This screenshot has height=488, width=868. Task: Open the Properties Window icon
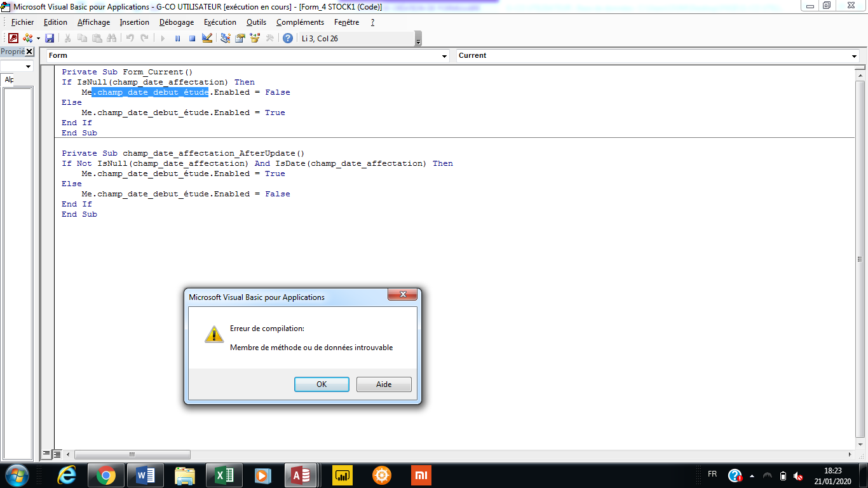coord(240,38)
